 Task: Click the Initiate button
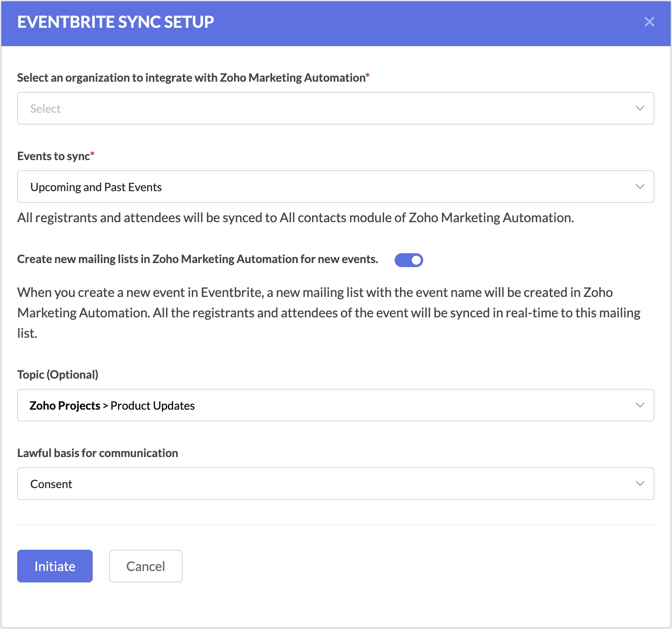tap(55, 566)
